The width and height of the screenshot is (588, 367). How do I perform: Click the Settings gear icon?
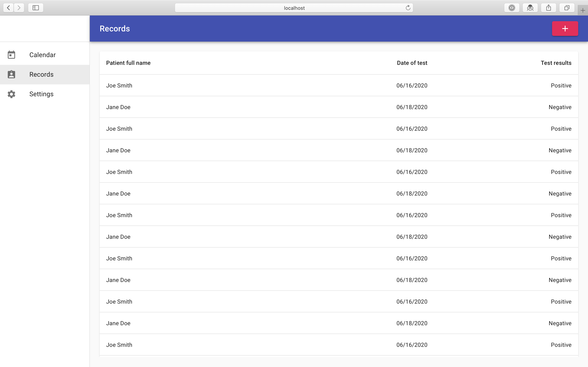11,94
